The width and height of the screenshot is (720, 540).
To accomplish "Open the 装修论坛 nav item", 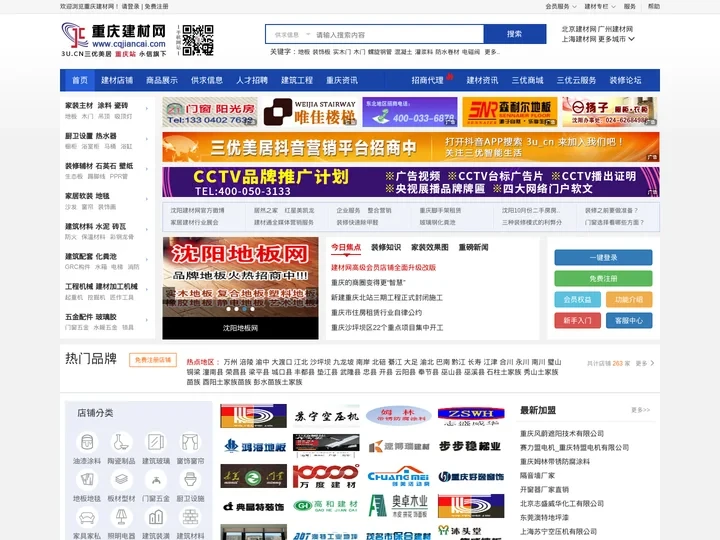I will coord(625,80).
